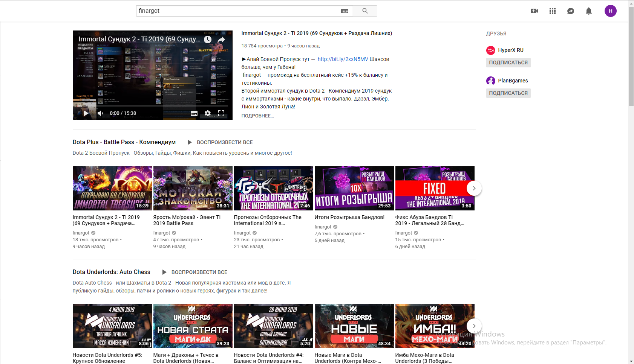The width and height of the screenshot is (634, 364).
Task: Show next videos in Underlords row
Action: (x=474, y=326)
